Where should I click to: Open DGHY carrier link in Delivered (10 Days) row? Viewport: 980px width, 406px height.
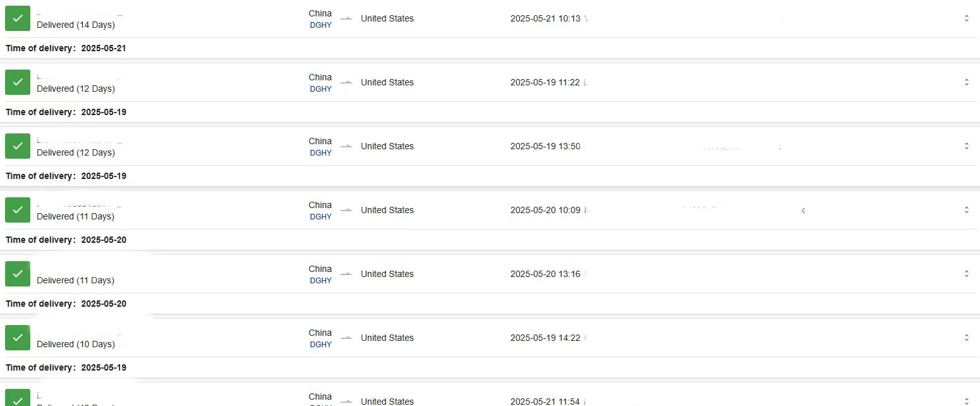(320, 345)
